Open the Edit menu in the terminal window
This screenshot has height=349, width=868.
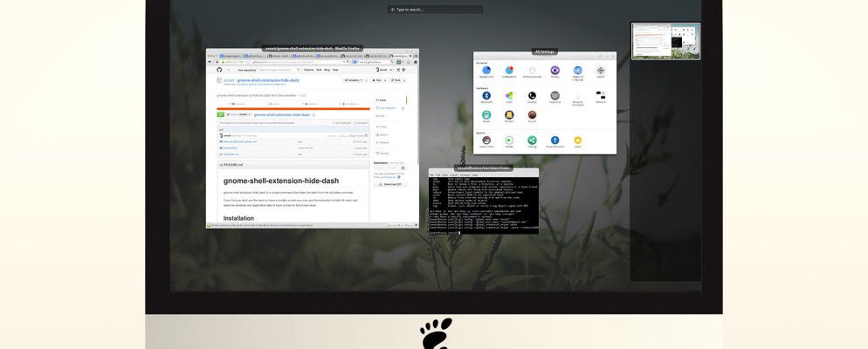coord(437,174)
